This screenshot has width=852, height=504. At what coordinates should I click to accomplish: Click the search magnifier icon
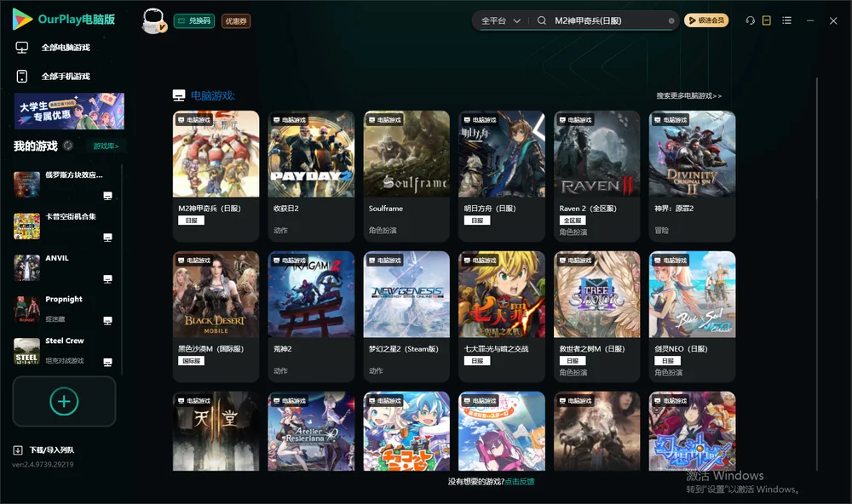tap(542, 20)
